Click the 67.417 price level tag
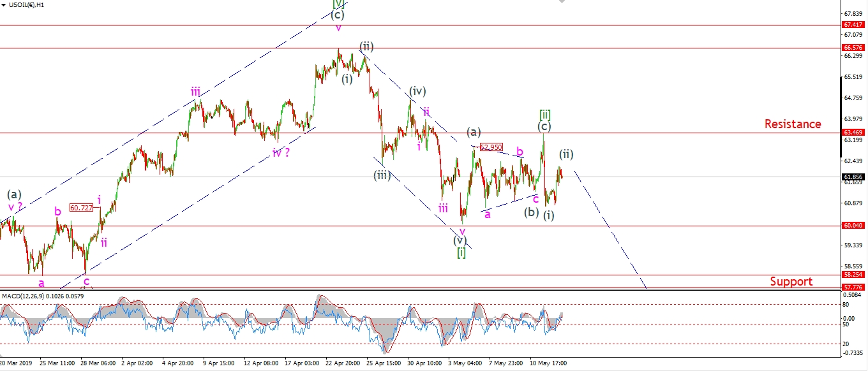868x371 pixels. (853, 25)
